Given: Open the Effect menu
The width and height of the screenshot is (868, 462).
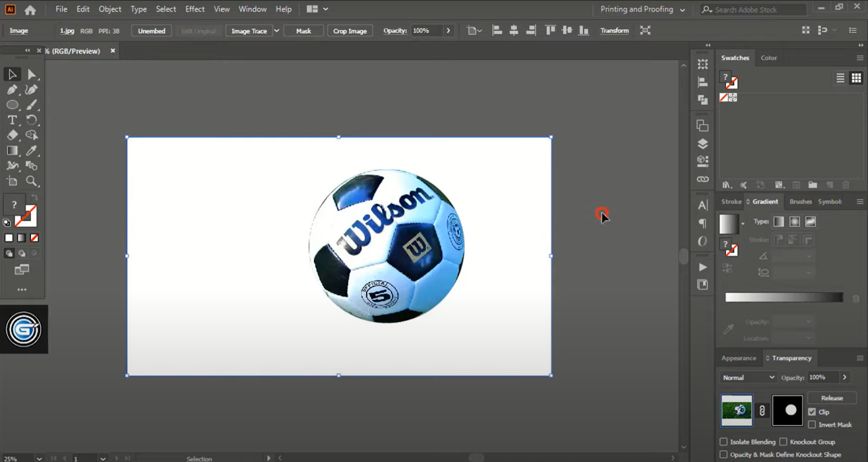Looking at the screenshot, I should point(195,9).
